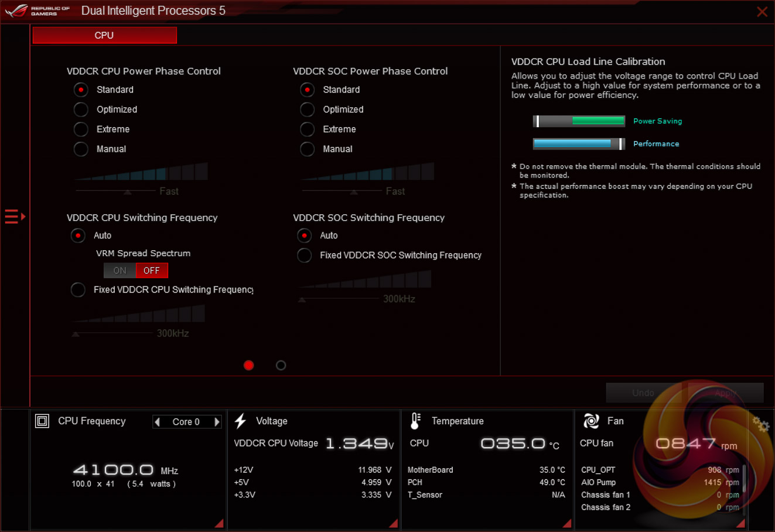
Task: Click the Voltage lightning bolt icon
Action: 240,421
